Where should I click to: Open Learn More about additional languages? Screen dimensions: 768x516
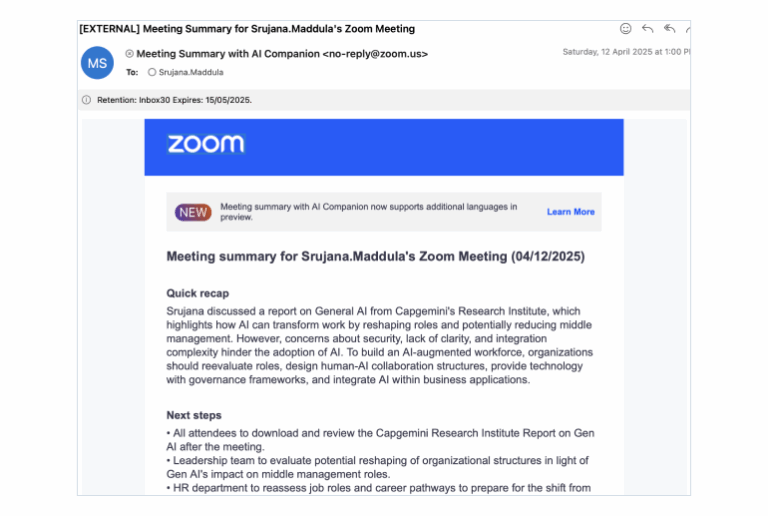pos(571,211)
